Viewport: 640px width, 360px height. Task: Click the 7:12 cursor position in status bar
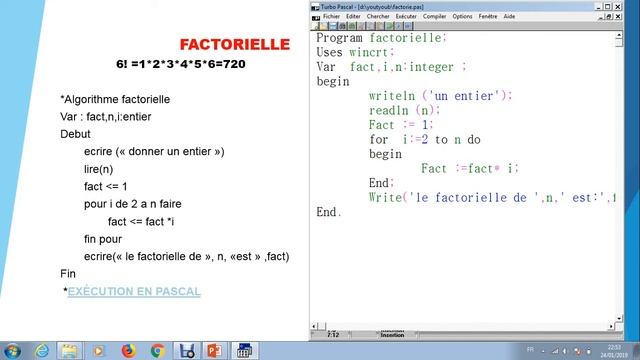(333, 335)
